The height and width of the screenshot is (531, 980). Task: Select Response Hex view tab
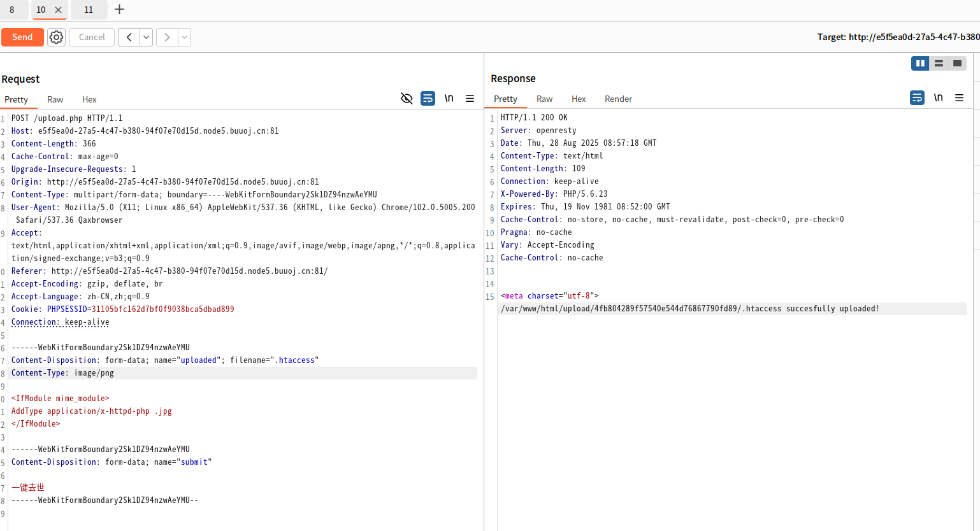coord(579,99)
